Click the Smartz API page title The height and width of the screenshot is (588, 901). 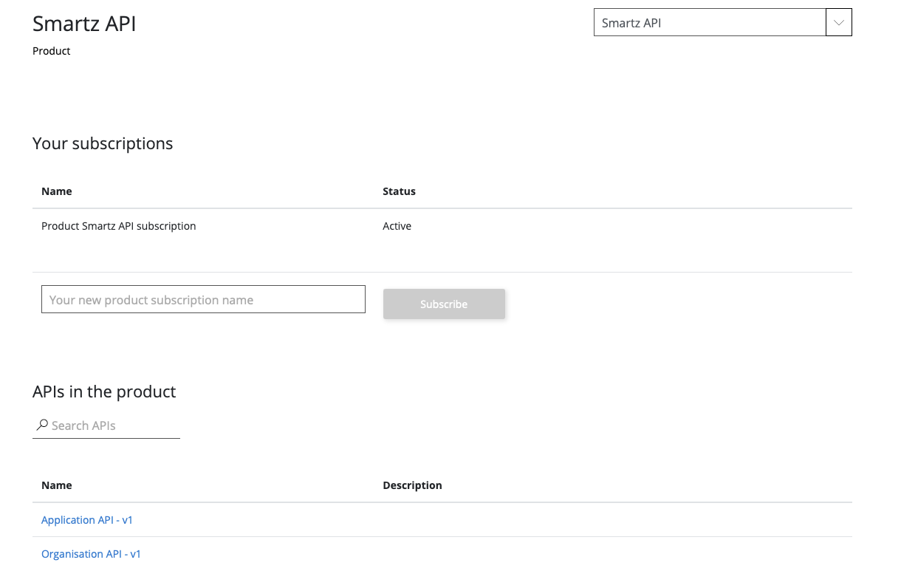pyautogui.click(x=84, y=24)
